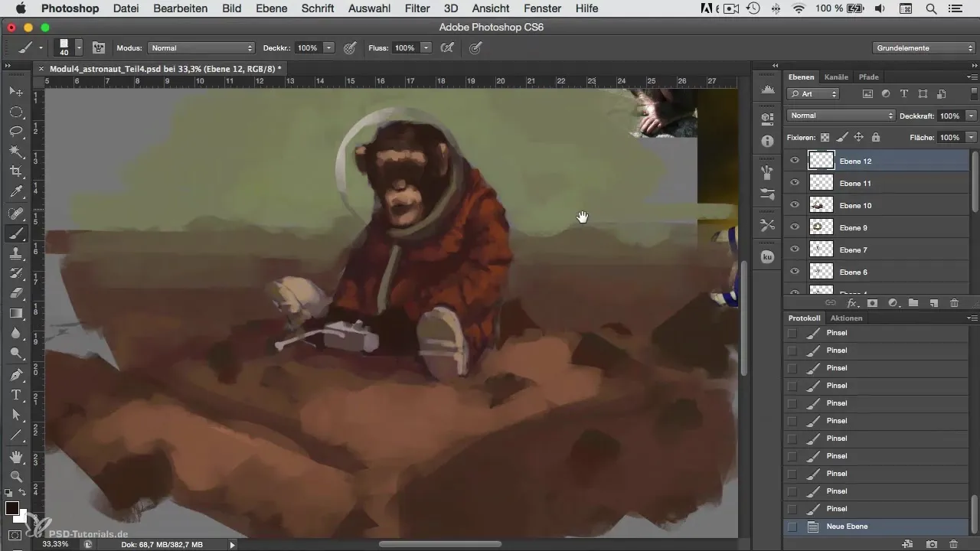Open the layer Fläche dropdown arrow
980x551 pixels.
tap(971, 137)
